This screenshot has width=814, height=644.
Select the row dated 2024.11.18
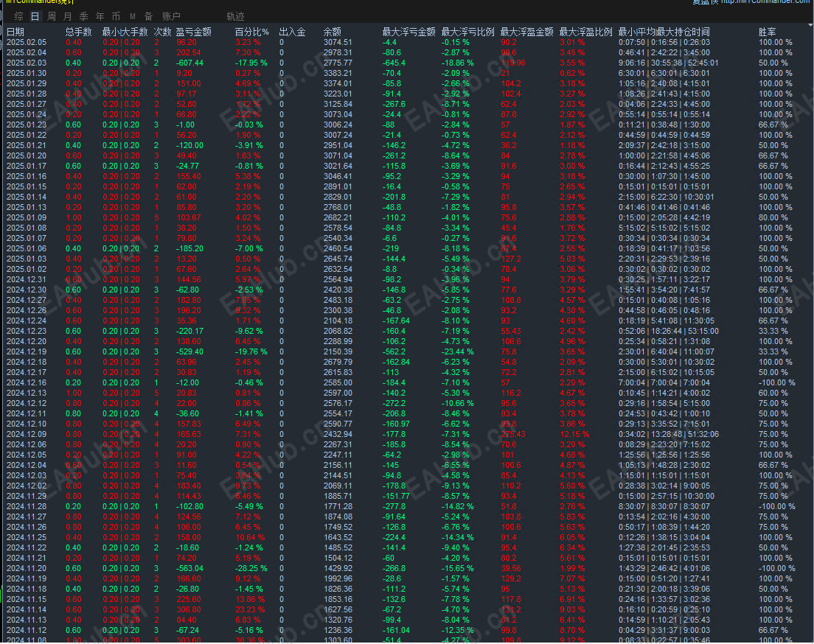tap(407, 589)
